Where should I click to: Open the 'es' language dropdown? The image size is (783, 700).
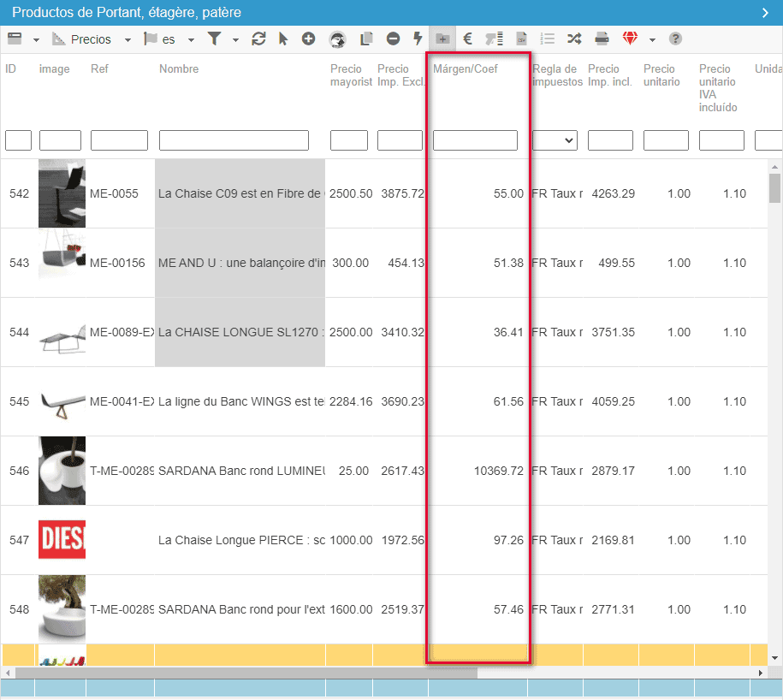click(x=191, y=39)
